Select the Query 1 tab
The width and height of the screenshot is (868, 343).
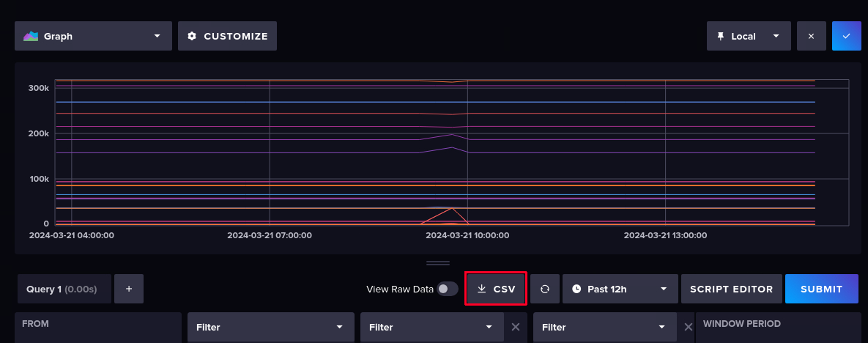[64, 289]
